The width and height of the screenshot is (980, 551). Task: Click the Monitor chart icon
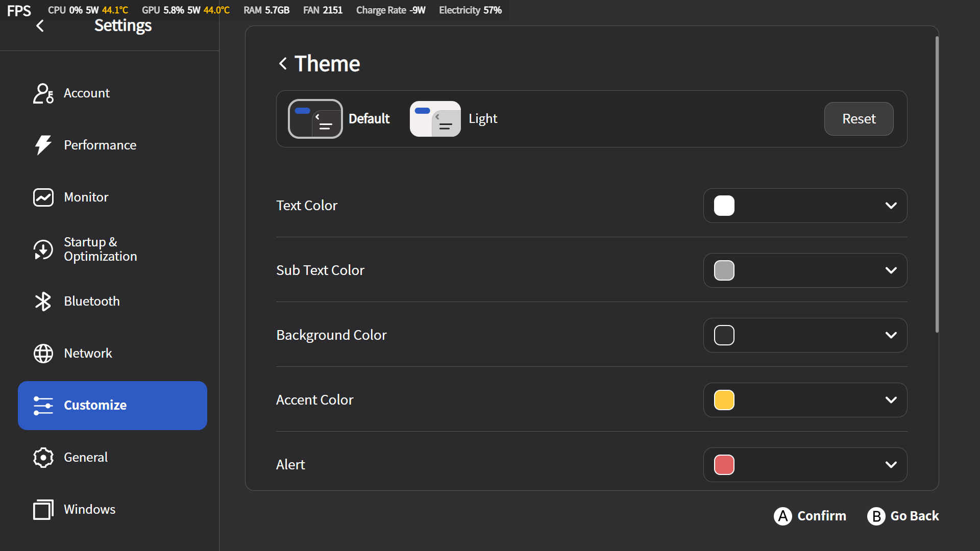pos(43,197)
